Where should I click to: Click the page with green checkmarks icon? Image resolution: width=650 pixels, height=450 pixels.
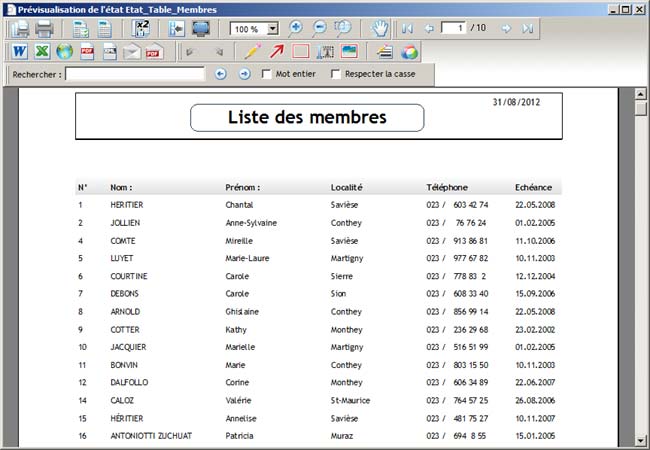80,29
